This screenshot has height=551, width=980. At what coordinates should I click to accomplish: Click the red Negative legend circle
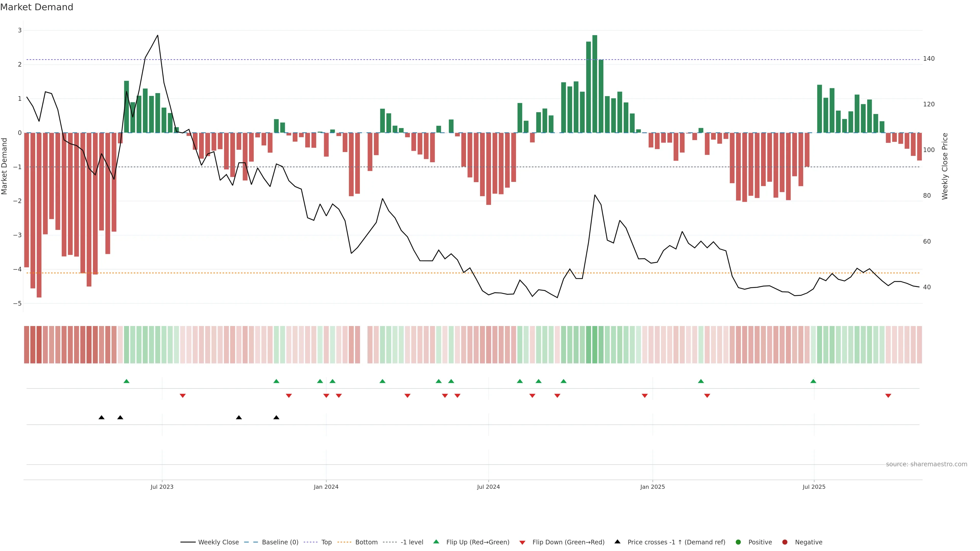[785, 542]
